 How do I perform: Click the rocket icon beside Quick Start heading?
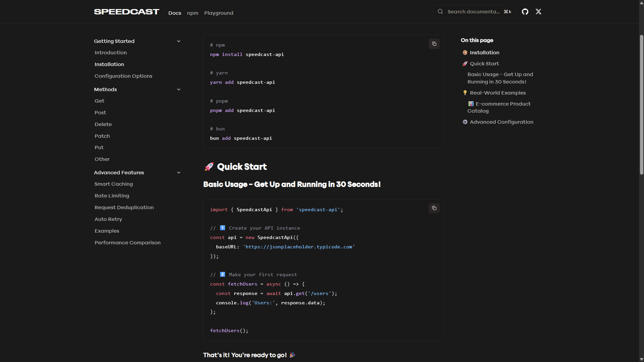pos(209,167)
